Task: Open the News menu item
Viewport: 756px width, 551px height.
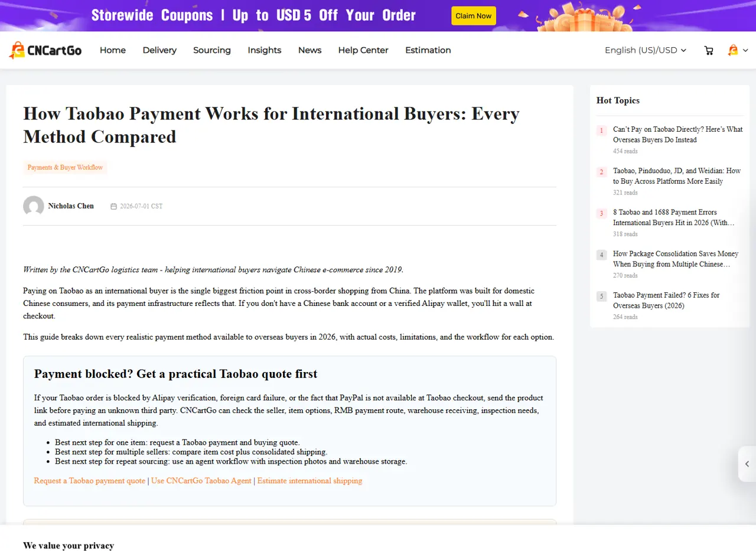Action: (x=310, y=50)
